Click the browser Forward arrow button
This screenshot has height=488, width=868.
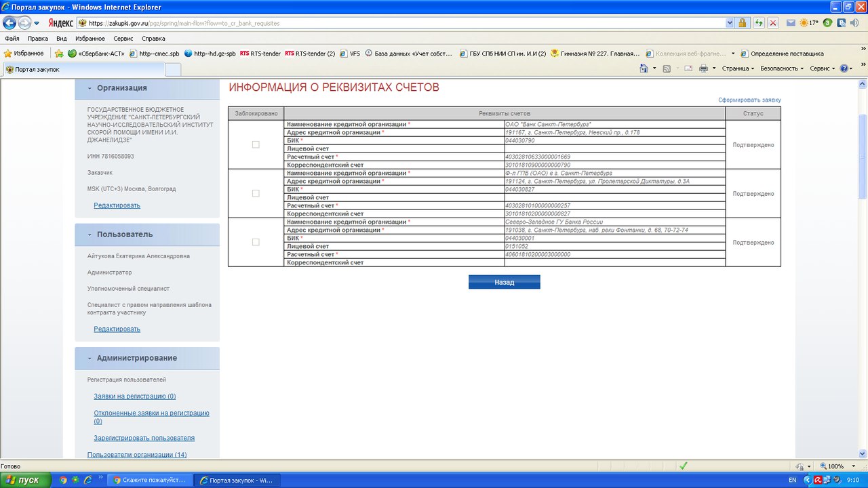(x=25, y=22)
